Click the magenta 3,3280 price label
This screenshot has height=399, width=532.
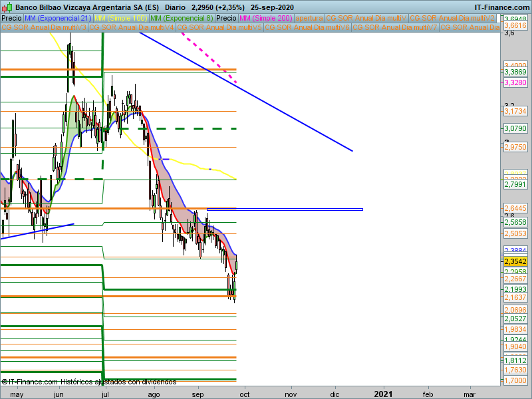[515, 82]
